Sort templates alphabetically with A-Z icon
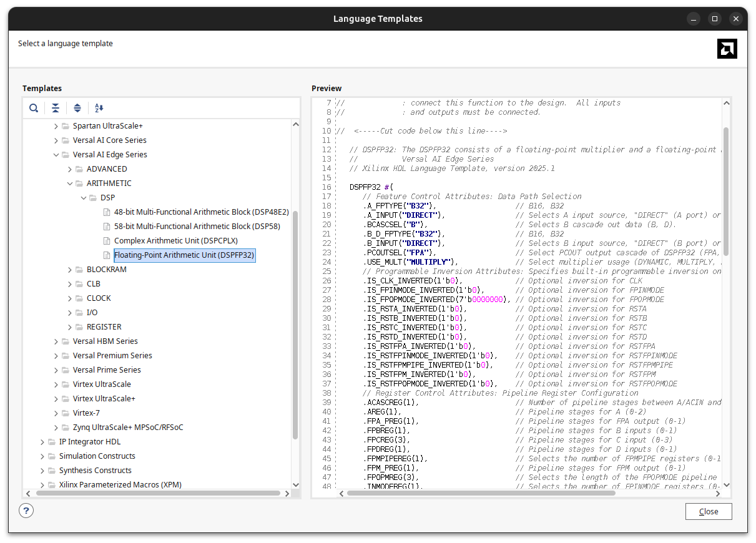This screenshot has height=543, width=756. coord(99,108)
